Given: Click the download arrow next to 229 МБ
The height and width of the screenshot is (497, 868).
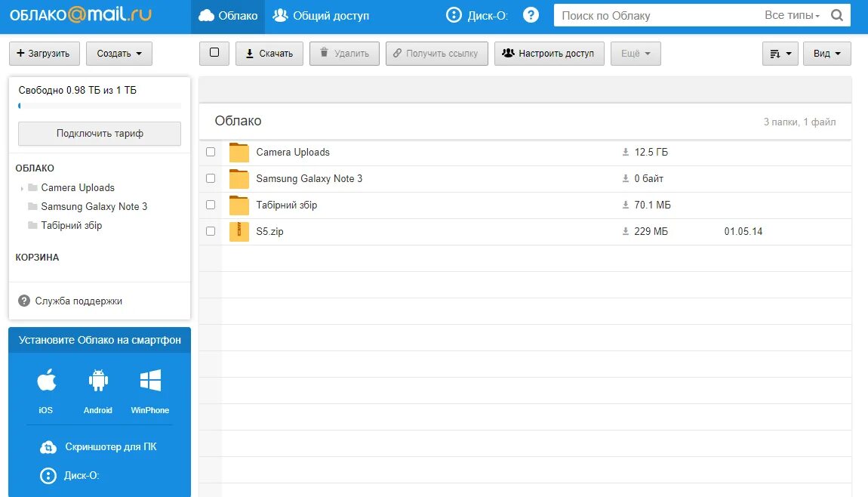Looking at the screenshot, I should click(626, 231).
